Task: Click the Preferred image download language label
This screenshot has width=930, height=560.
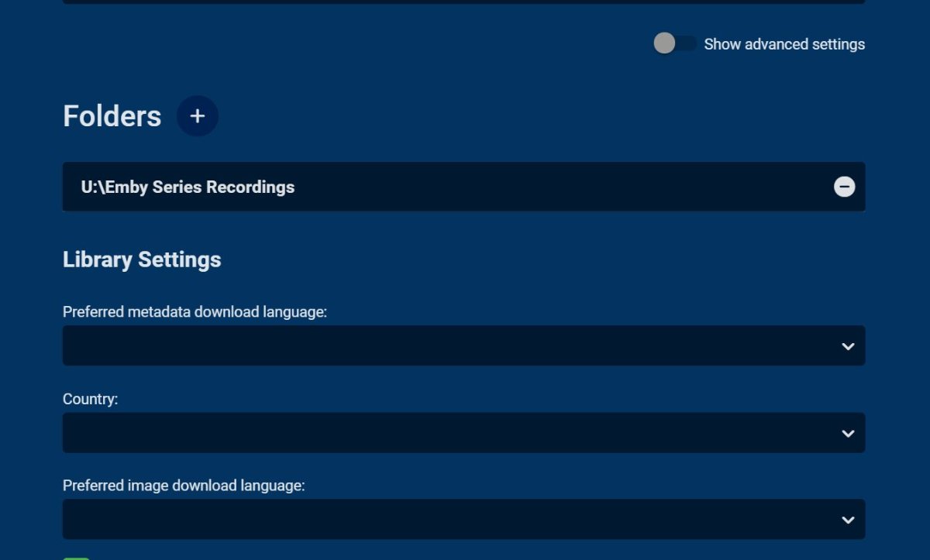Action: click(x=184, y=486)
